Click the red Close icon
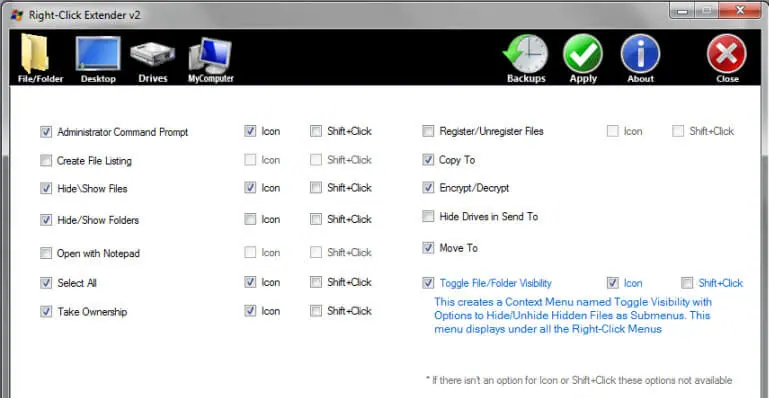The height and width of the screenshot is (398, 769). click(x=727, y=54)
